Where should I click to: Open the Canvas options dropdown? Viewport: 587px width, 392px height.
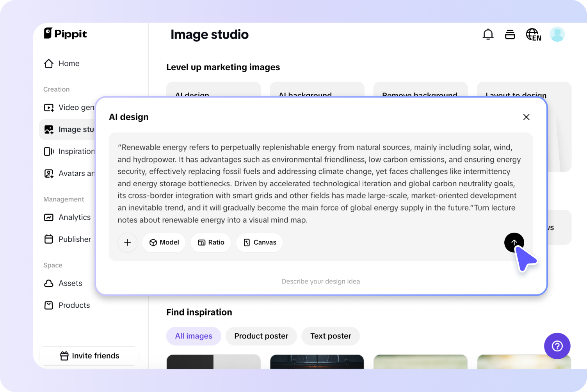point(260,242)
